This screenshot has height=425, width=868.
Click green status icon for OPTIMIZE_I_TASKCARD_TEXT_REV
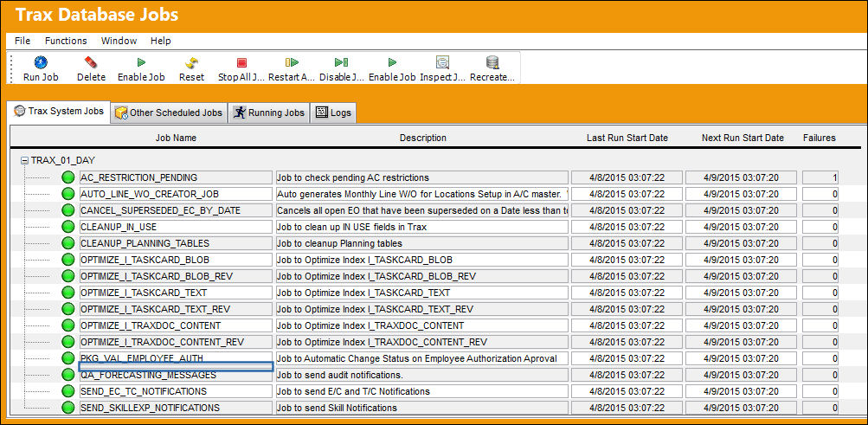tap(68, 309)
